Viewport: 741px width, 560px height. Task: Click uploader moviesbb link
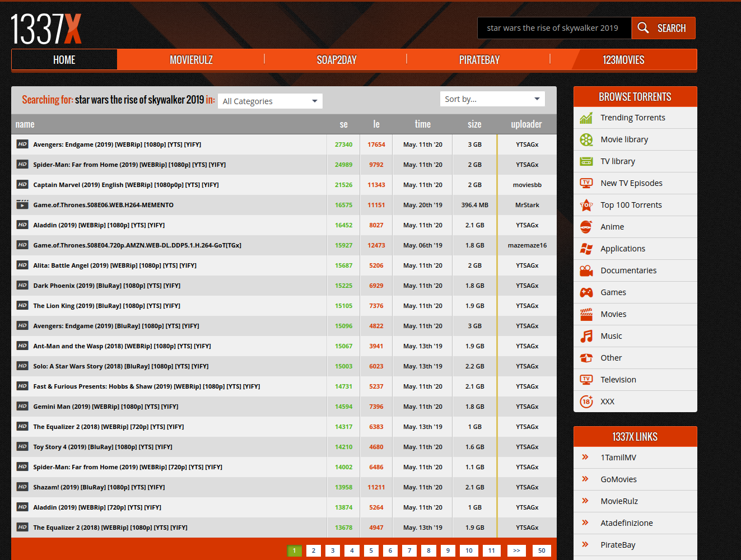click(x=527, y=185)
